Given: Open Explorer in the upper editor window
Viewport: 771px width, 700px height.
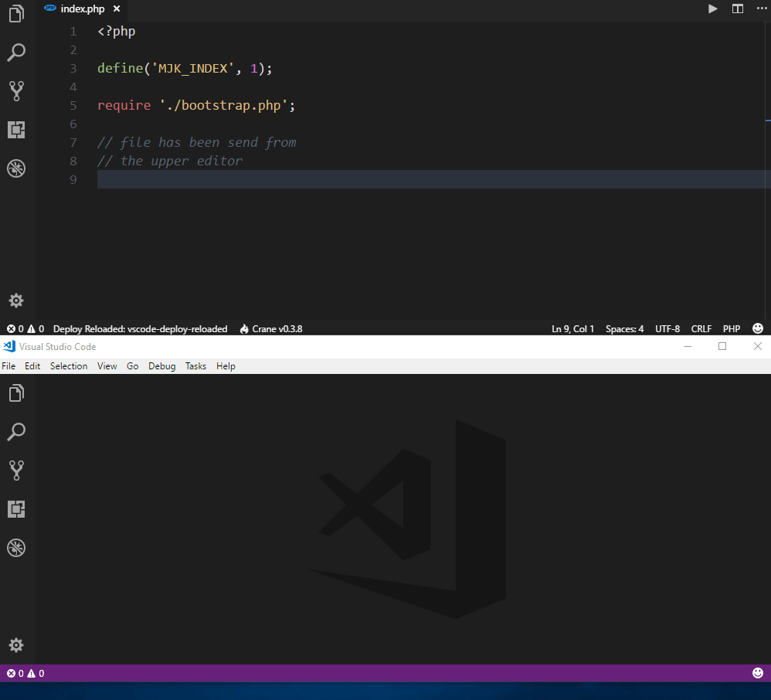Looking at the screenshot, I should 17,14.
